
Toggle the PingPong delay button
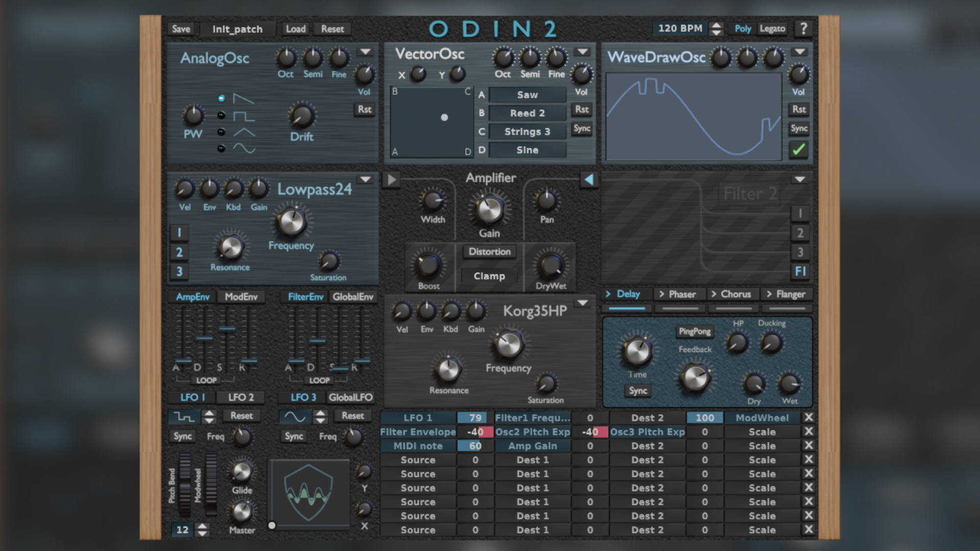click(x=694, y=332)
